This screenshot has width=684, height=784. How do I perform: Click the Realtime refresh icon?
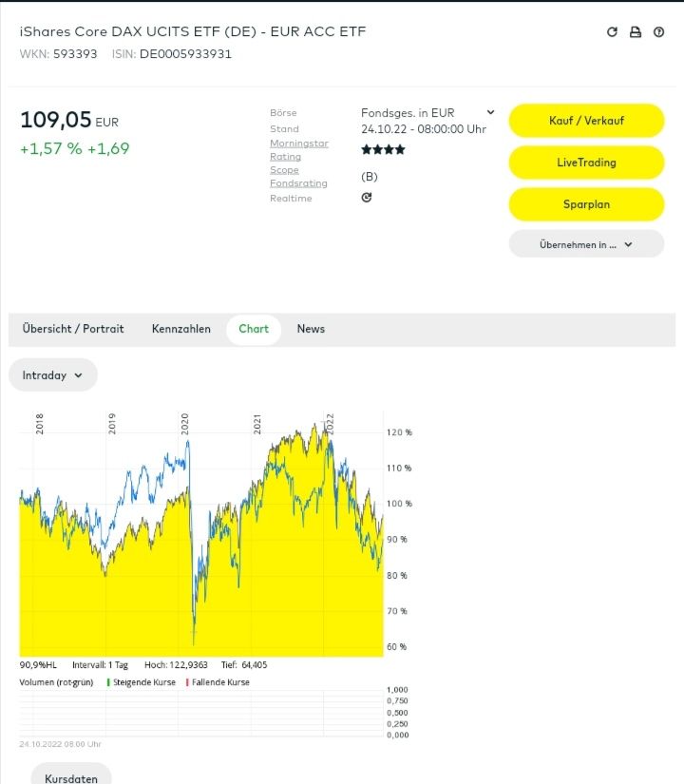point(367,198)
